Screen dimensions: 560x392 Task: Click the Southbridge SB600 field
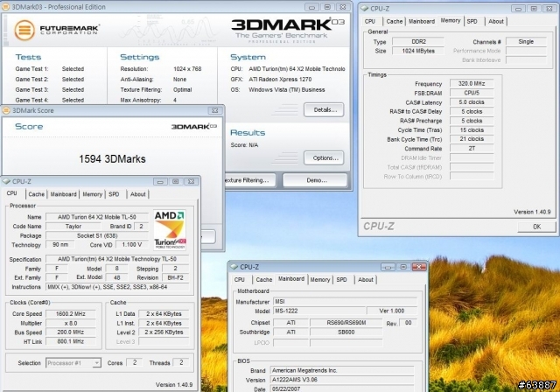346,332
